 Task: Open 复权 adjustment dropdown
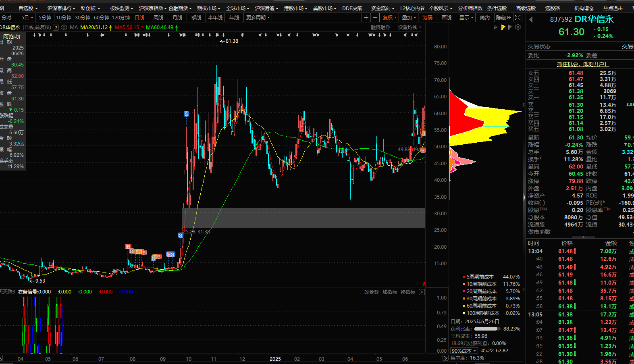389,17
